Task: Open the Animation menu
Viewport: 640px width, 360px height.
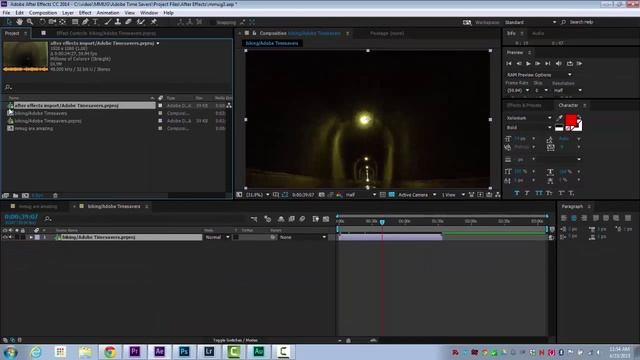Action: click(108, 13)
